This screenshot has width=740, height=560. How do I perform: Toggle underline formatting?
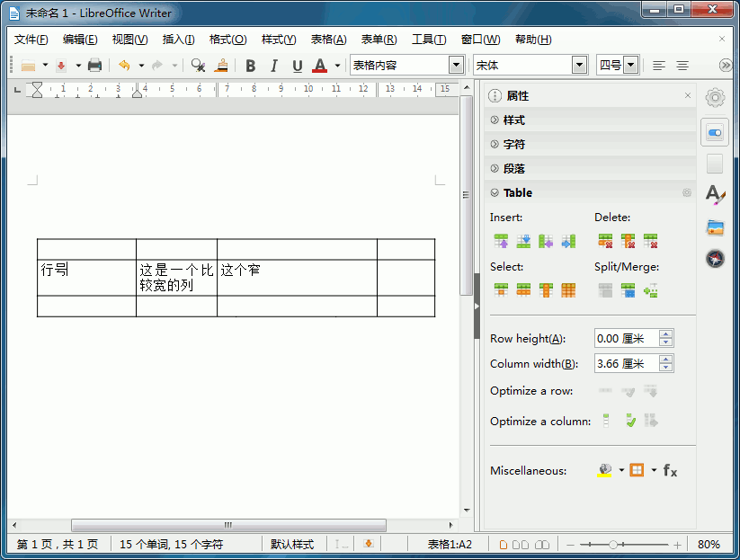298,66
